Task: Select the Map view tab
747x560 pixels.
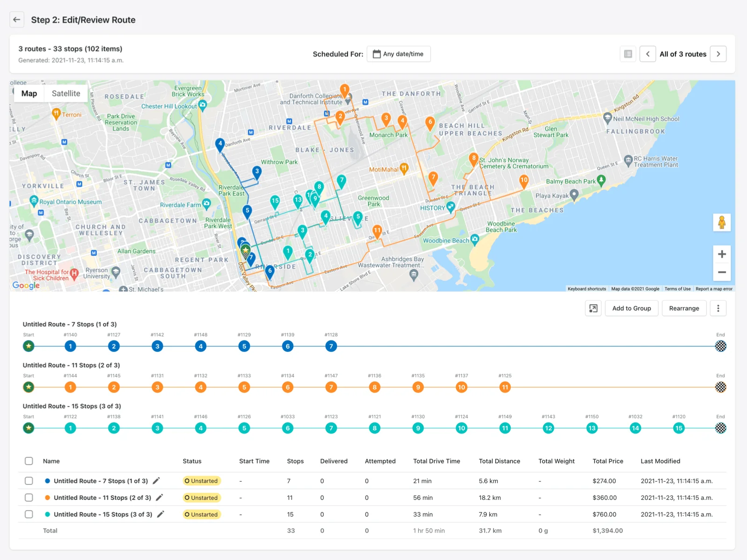Action: pos(29,93)
